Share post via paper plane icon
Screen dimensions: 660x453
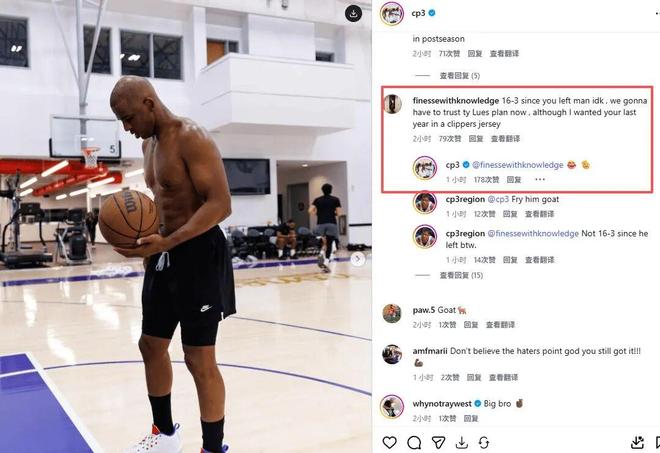(438, 442)
